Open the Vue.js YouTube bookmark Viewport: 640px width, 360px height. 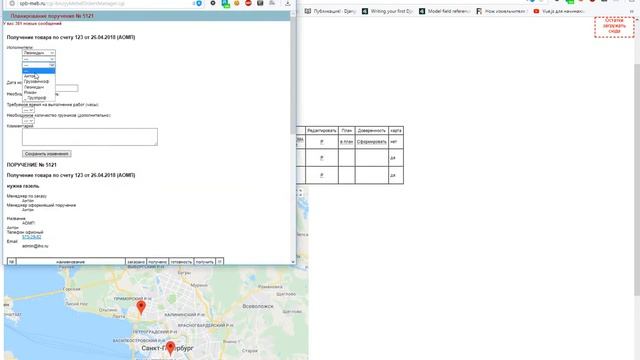[x=559, y=11]
